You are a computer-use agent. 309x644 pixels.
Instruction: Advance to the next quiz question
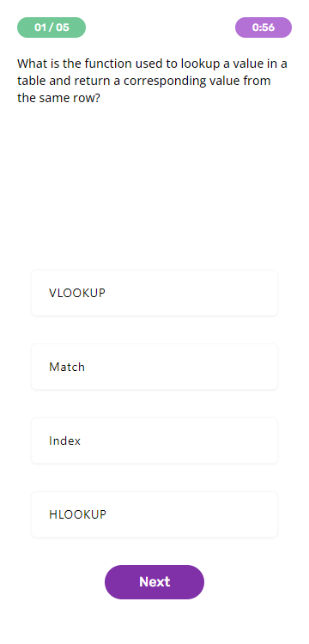[x=154, y=582]
